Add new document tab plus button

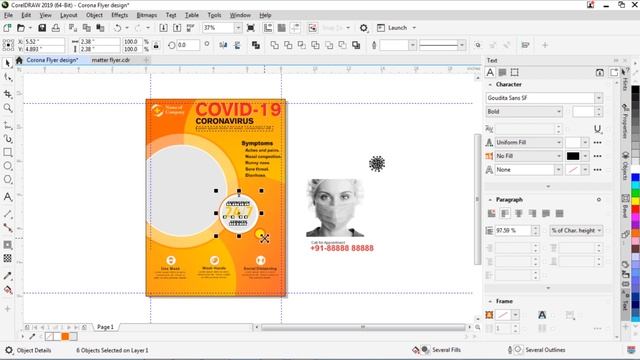click(x=146, y=60)
